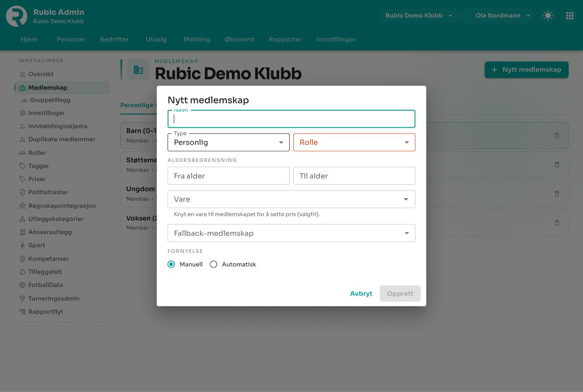This screenshot has width=583, height=392.
Task: Click the Politiattester shield icon
Action: point(22,192)
